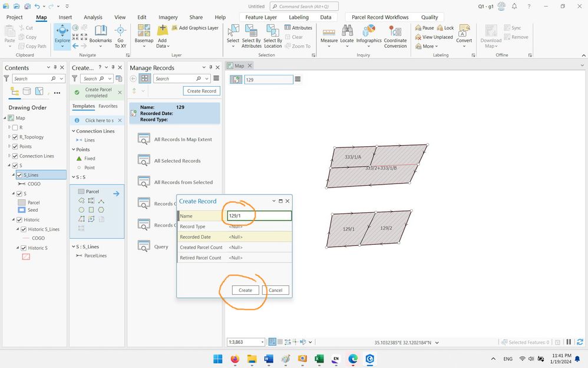Screen dimensions: 588x368
Task: Click the Create button in dialog
Action: [x=245, y=290]
